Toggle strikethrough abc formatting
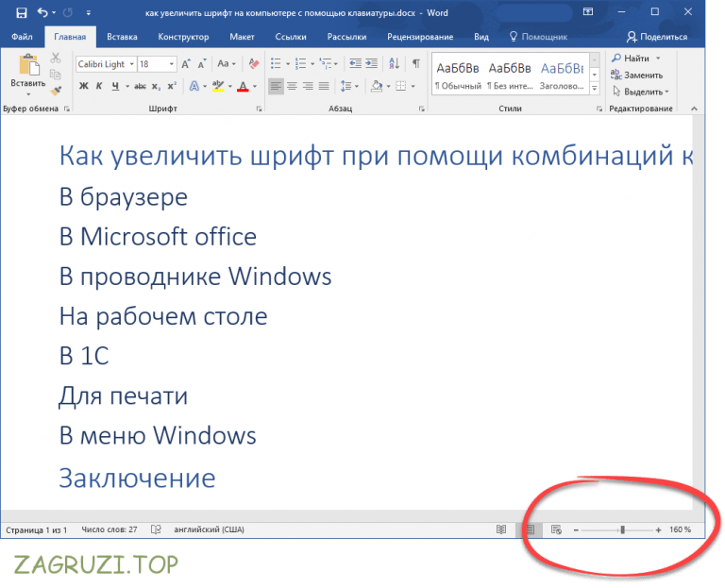The height and width of the screenshot is (588, 725). pos(140,86)
